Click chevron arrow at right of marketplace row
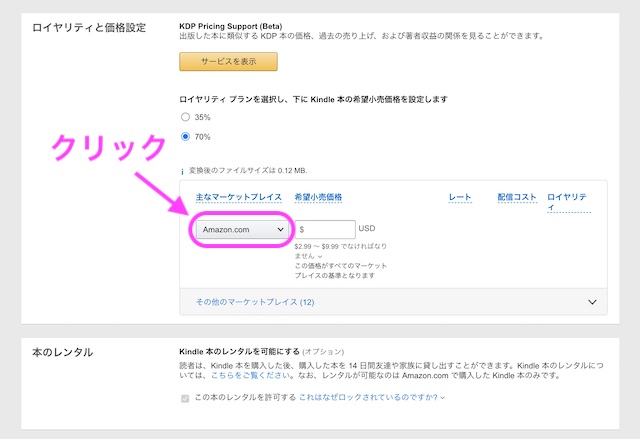The image size is (640, 439). tap(593, 302)
